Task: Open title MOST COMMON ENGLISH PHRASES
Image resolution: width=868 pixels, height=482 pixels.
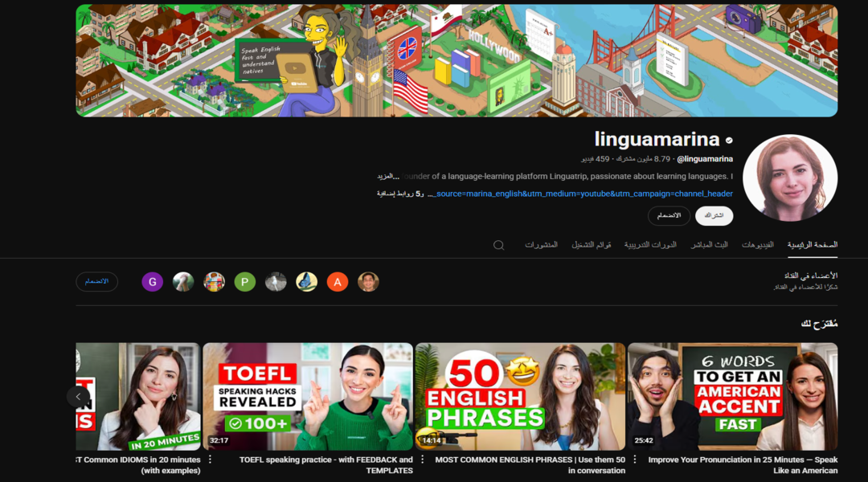Action: tap(530, 465)
